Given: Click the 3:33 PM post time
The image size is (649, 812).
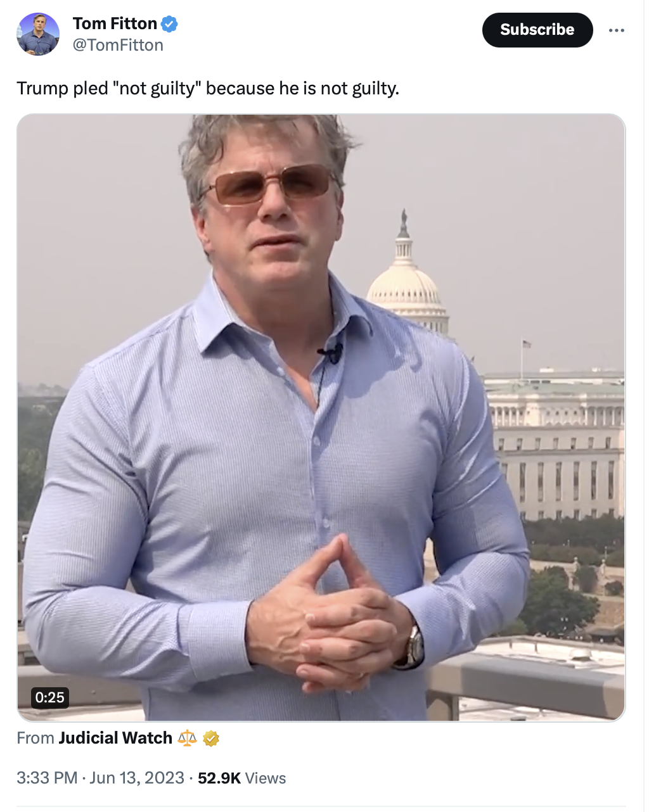Looking at the screenshot, I should (x=47, y=778).
